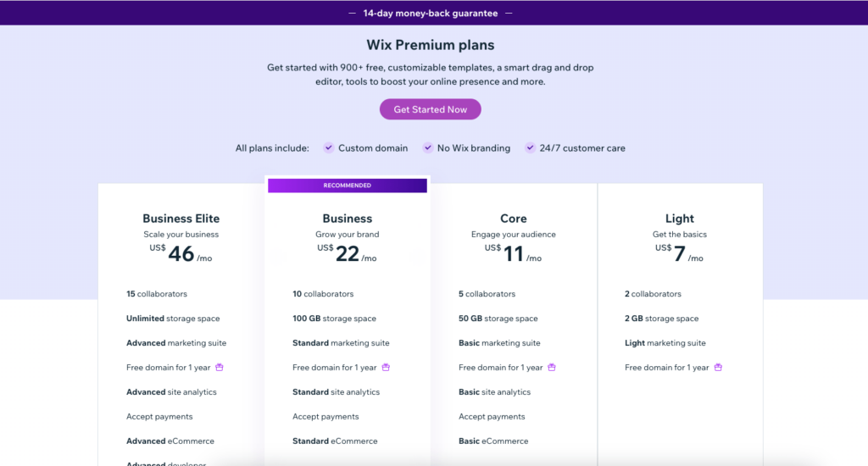868x466 pixels.
Task: Select the Light plan title
Action: coord(679,219)
